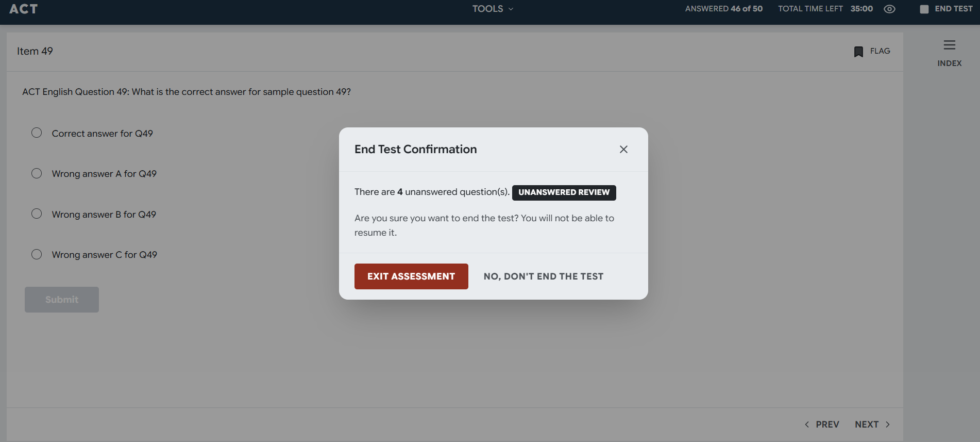The width and height of the screenshot is (980, 442).
Task: Click the flag bookmark icon
Action: (x=858, y=52)
